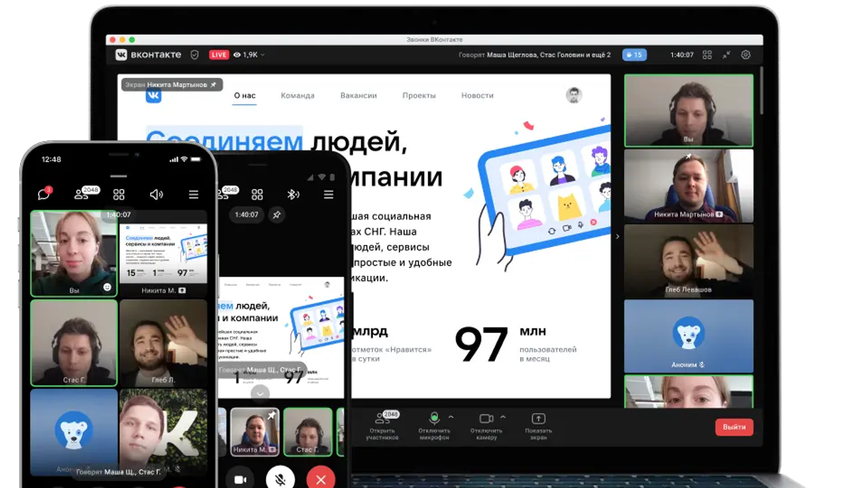This screenshot has width=868, height=488.
Task: Select the Глеб Л. tile on the left phone
Action: point(163,343)
